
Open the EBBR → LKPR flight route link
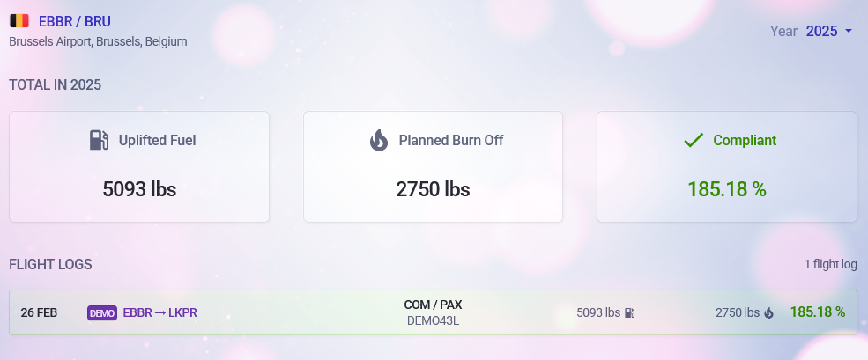[160, 312]
